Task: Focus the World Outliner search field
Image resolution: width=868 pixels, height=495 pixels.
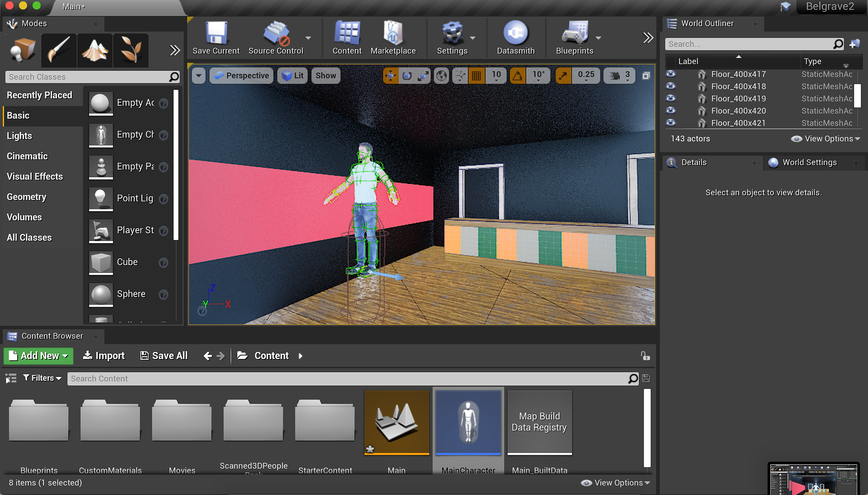Action: [x=755, y=44]
